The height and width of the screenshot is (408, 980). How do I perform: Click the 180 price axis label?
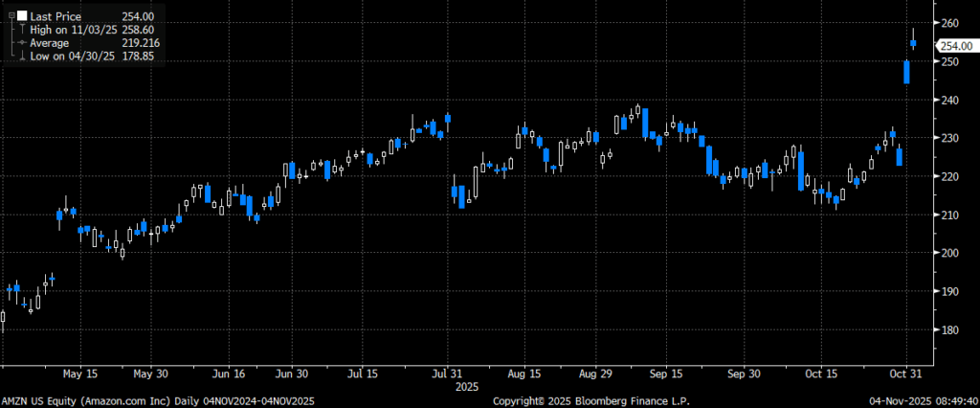(950, 330)
